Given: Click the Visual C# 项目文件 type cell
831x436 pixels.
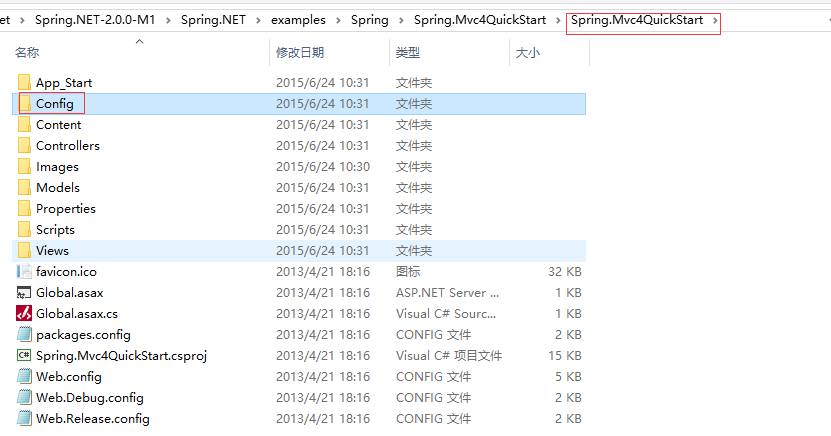Looking at the screenshot, I should point(449,355).
